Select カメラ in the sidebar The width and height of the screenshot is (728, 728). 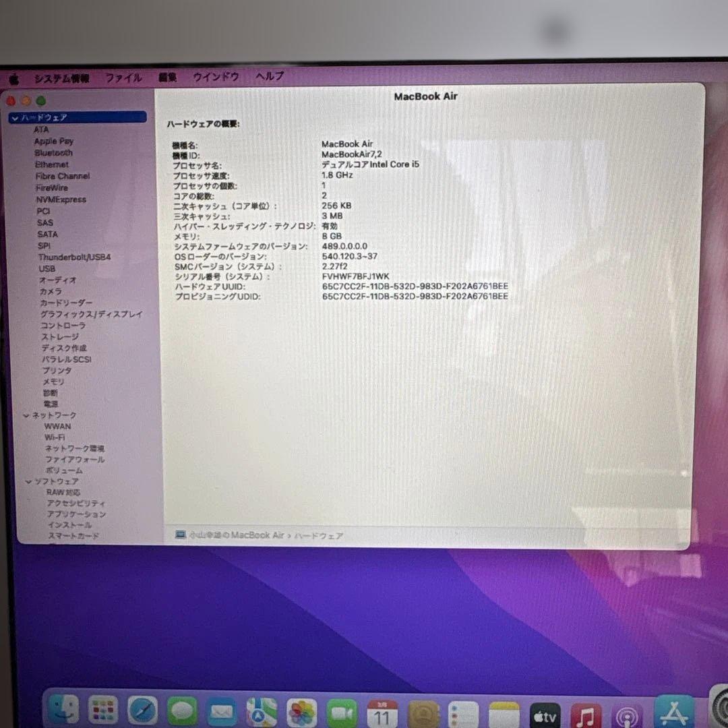pyautogui.click(x=51, y=292)
